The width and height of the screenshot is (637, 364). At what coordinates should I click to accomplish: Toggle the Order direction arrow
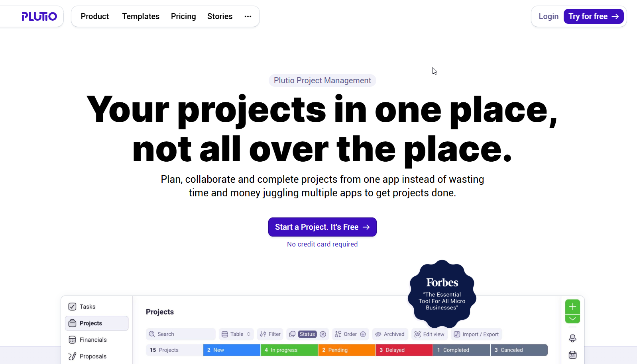coord(363,334)
